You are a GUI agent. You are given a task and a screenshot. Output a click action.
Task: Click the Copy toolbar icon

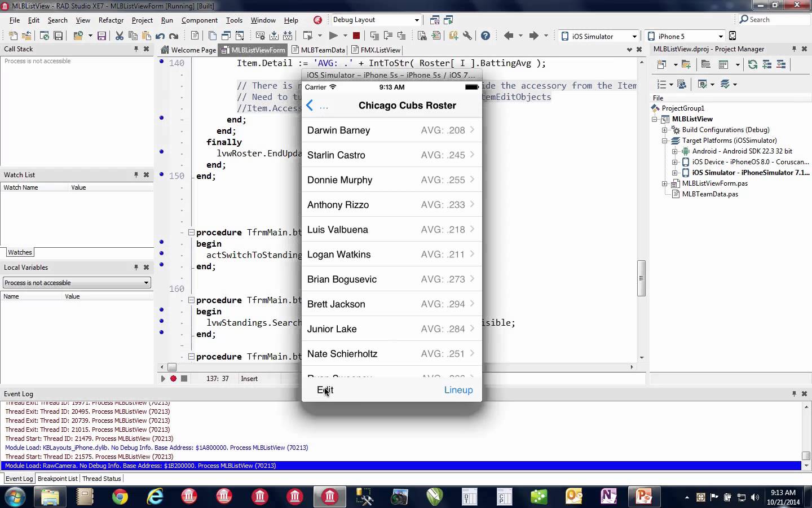tap(133, 36)
